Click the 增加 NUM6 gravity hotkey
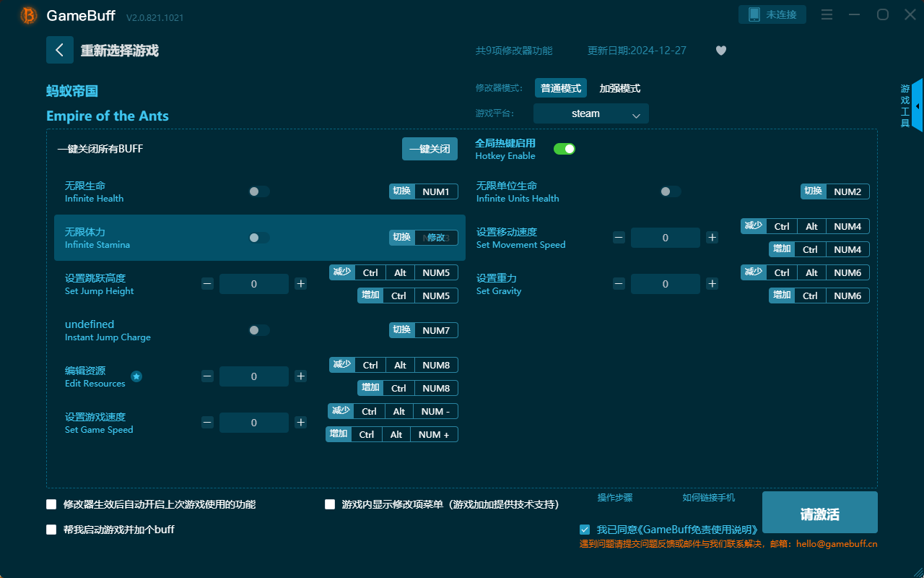This screenshot has height=578, width=924. point(819,296)
